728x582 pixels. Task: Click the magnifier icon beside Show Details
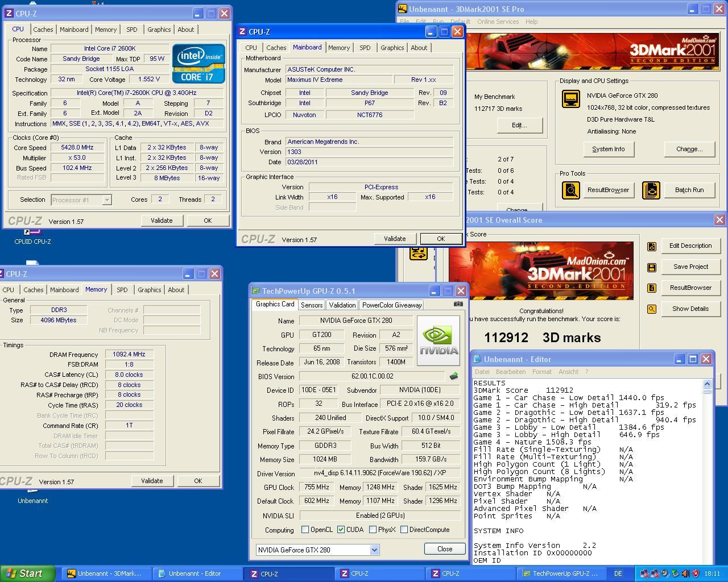click(x=652, y=309)
